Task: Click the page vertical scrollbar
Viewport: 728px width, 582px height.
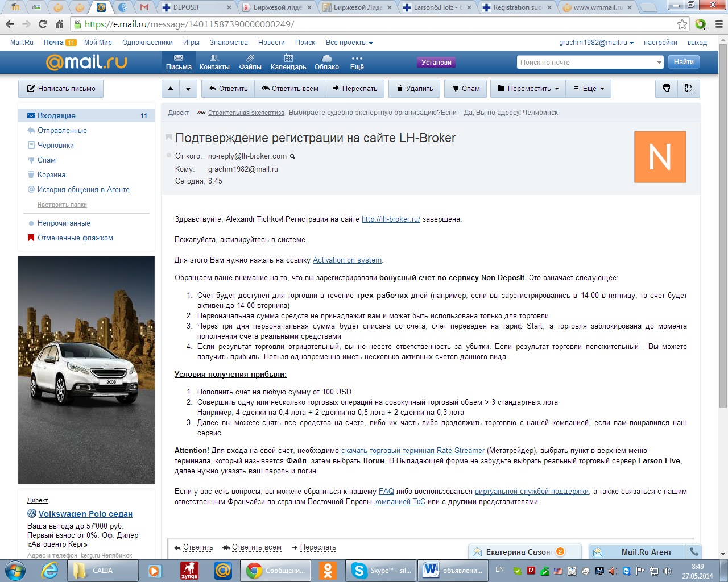Action: (723, 227)
